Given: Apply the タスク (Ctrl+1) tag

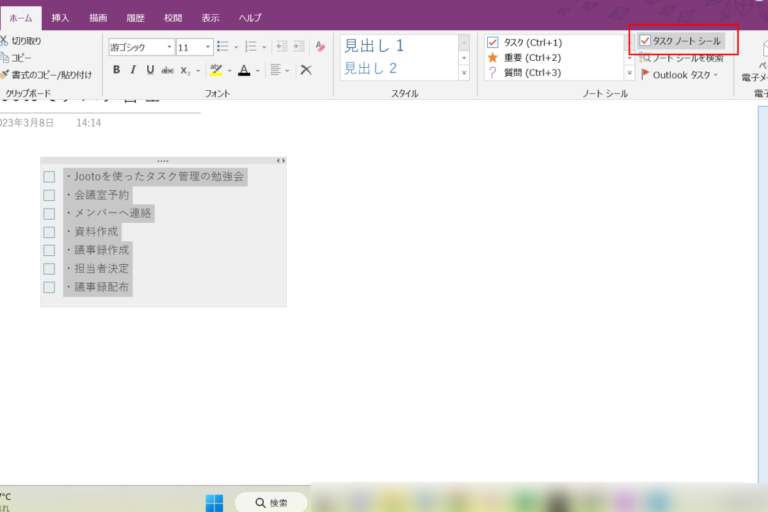Looking at the screenshot, I should [525, 43].
